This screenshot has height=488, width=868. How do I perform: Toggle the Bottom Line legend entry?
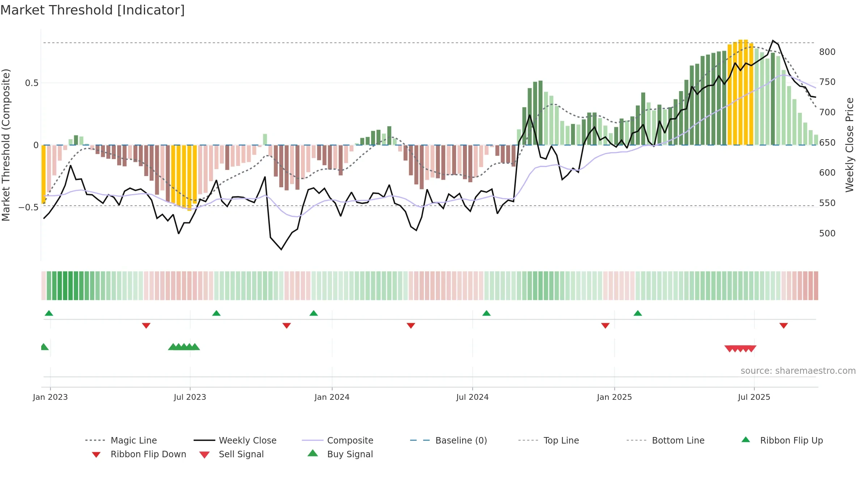665,440
